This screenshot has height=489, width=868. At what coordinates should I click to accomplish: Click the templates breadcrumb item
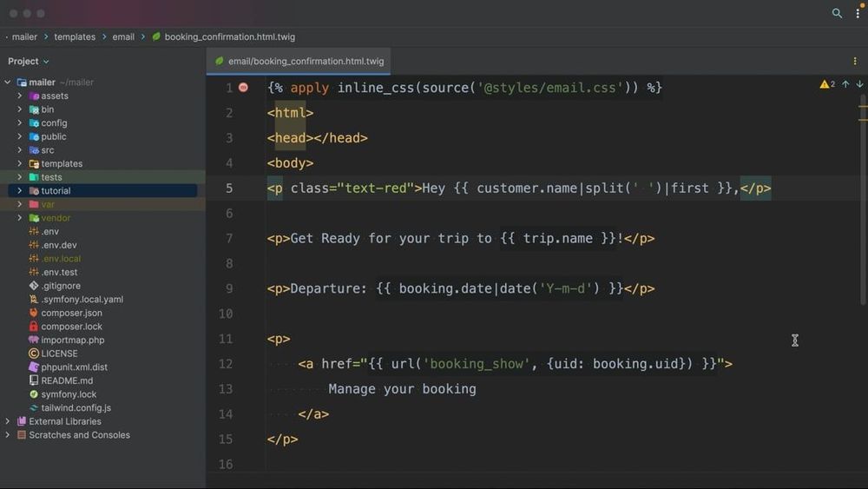point(75,36)
